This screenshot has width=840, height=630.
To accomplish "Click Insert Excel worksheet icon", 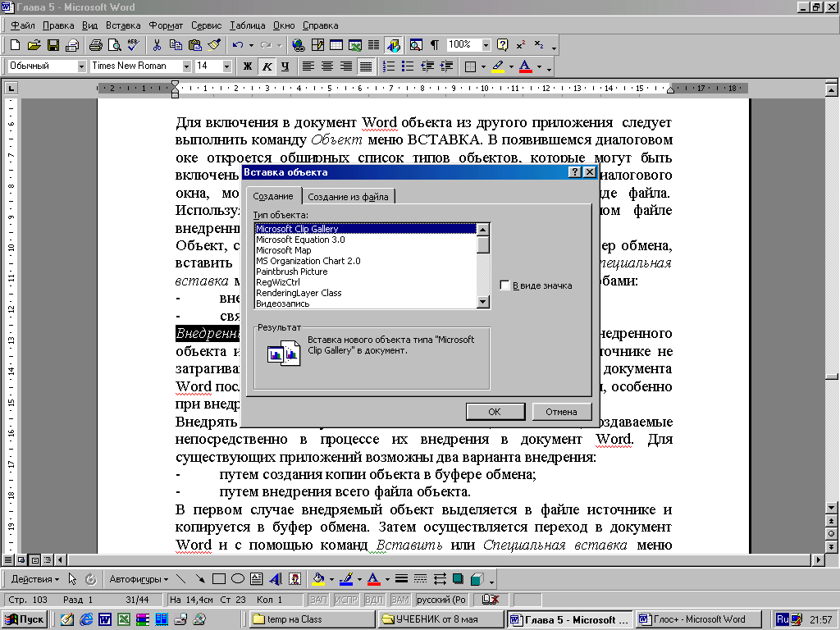I will coord(354,45).
